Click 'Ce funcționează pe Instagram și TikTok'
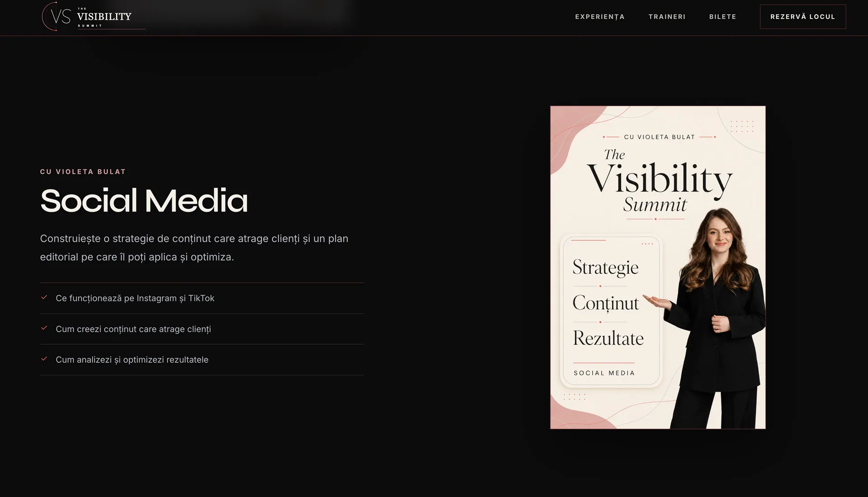Viewport: 868px width, 497px height. (135, 298)
